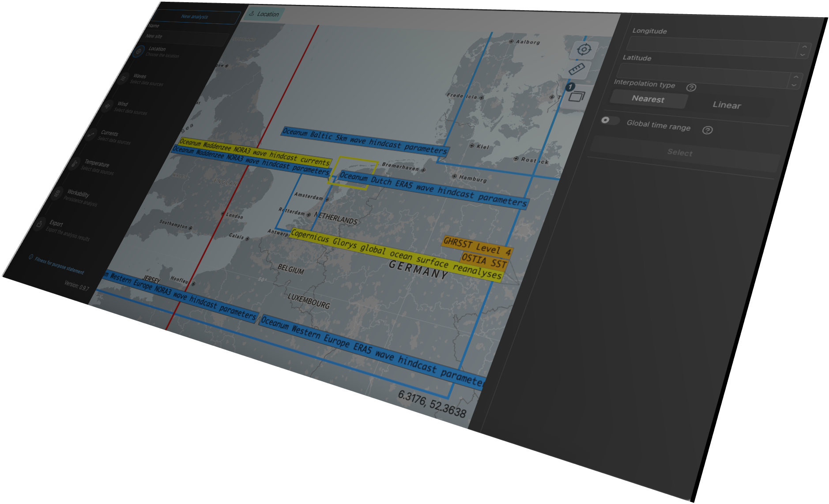Viewport: 829px width, 504px height.
Task: Increase the Longitude stepper value
Action: [804, 47]
